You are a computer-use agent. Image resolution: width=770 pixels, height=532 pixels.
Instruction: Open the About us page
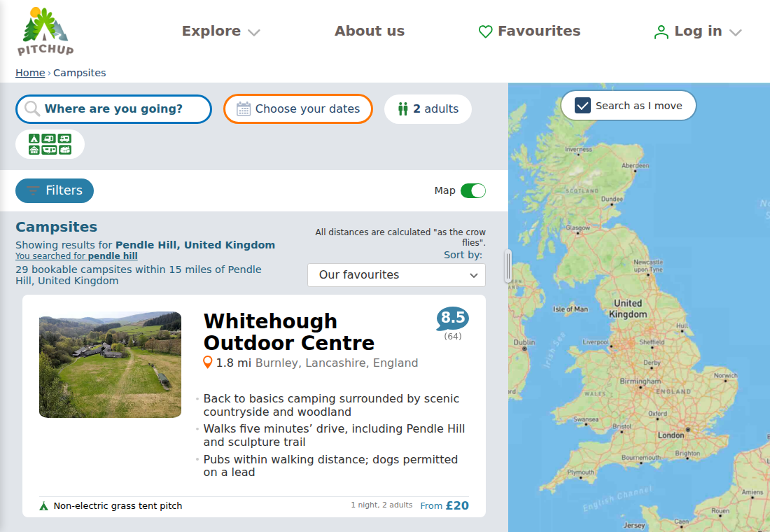click(x=370, y=31)
